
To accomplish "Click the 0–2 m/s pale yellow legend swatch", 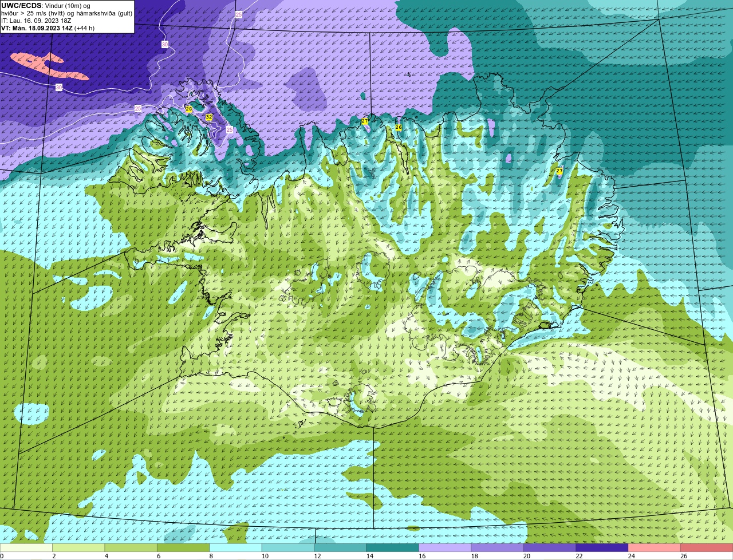I will click(x=26, y=548).
